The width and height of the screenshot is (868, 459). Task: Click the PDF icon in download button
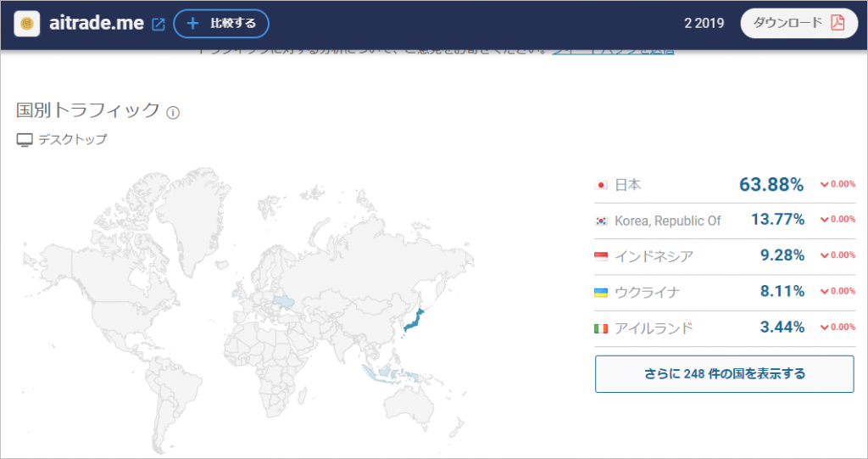[x=837, y=23]
